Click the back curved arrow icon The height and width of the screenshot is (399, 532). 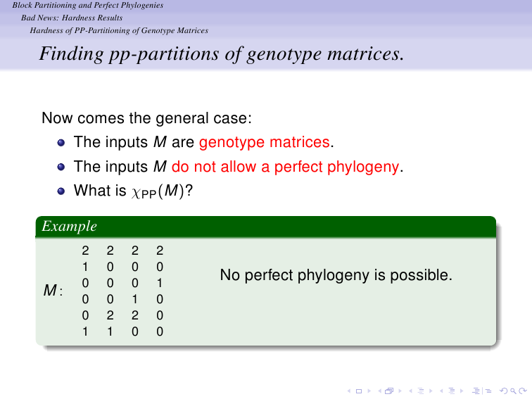(504, 391)
